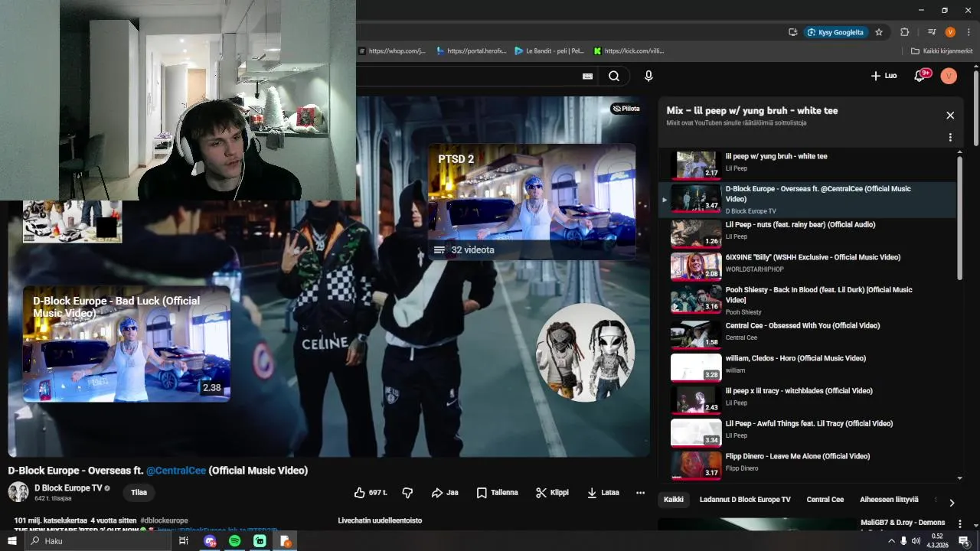The image size is (980, 551).
Task: Open options for MaliGB7 & D.roy video
Action: 960,524
